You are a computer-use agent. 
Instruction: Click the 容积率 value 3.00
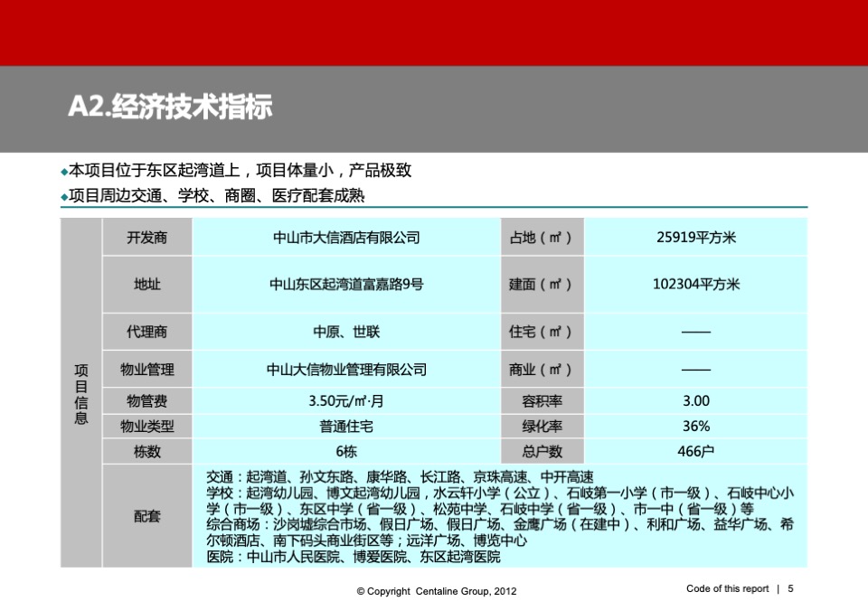coord(698,400)
